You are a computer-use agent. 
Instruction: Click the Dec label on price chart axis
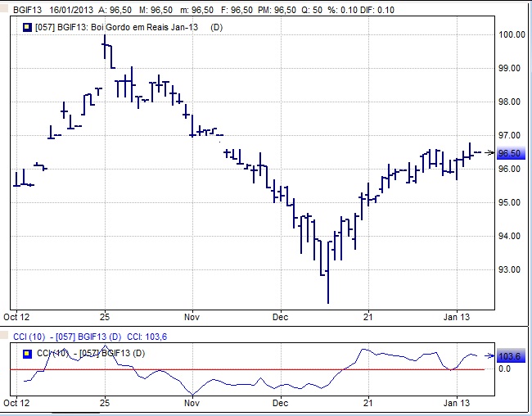[x=281, y=316]
